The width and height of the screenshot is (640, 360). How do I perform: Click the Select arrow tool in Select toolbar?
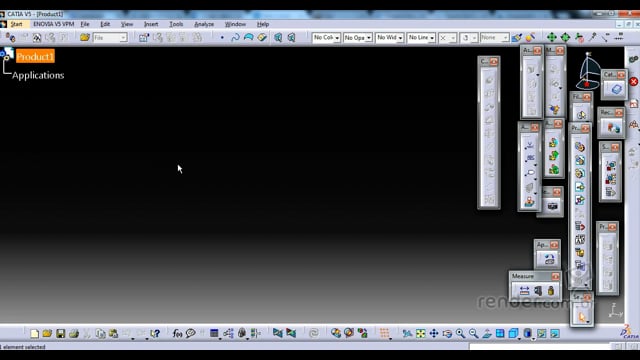[582, 317]
